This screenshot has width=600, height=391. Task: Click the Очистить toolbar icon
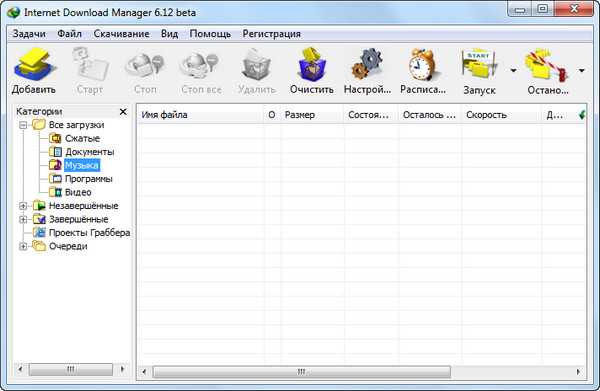pyautogui.click(x=312, y=64)
